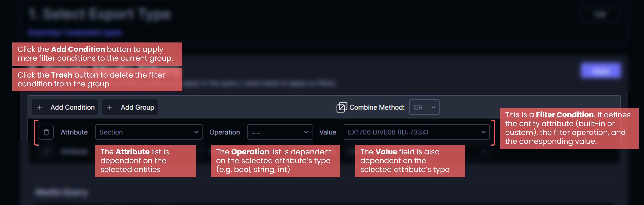Open the Value dropdown showing EX1706 DIVE08
This screenshot has height=205, width=644.
tap(416, 132)
